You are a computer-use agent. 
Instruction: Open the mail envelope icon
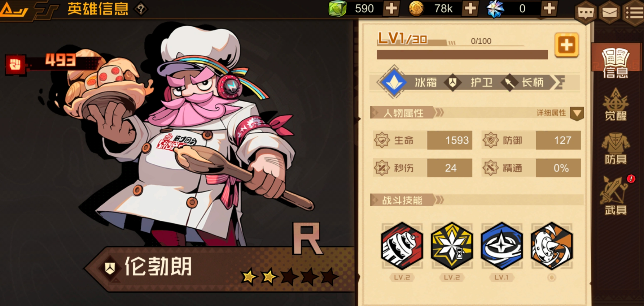tap(609, 13)
